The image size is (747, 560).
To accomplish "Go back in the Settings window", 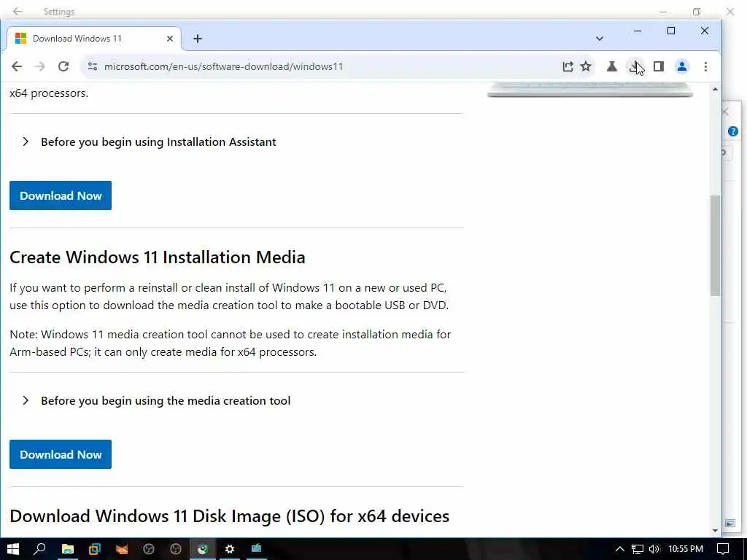I will point(18,12).
